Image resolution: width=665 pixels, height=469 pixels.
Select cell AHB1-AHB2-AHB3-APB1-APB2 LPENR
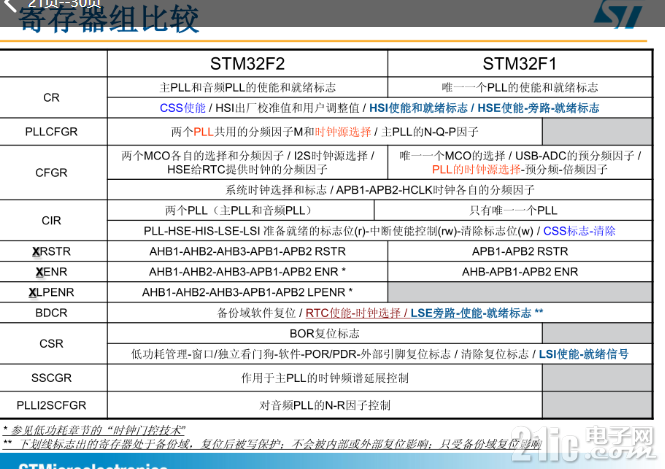click(248, 292)
